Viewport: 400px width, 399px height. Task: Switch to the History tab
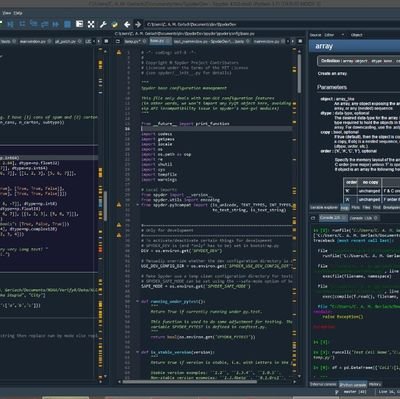point(375,384)
